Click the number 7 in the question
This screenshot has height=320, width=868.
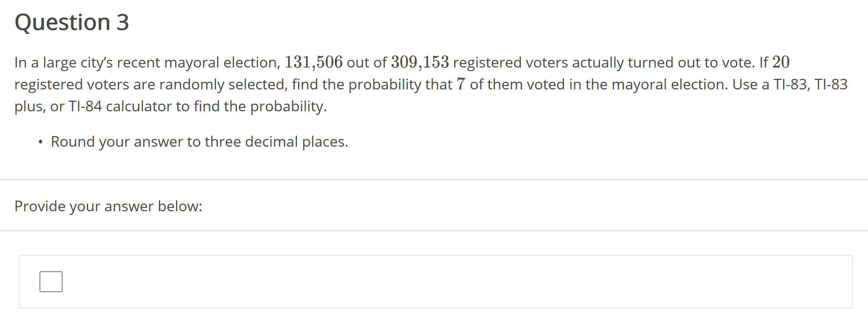[461, 84]
